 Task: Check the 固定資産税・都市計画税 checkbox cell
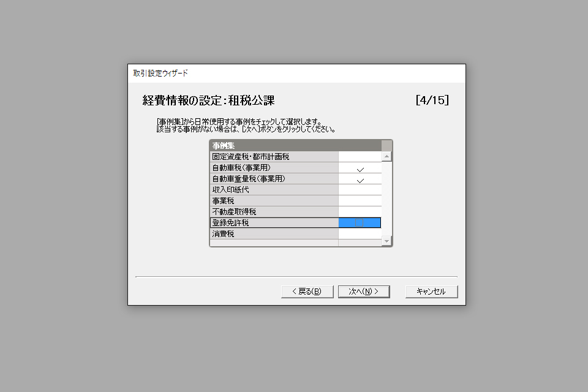[x=360, y=156]
